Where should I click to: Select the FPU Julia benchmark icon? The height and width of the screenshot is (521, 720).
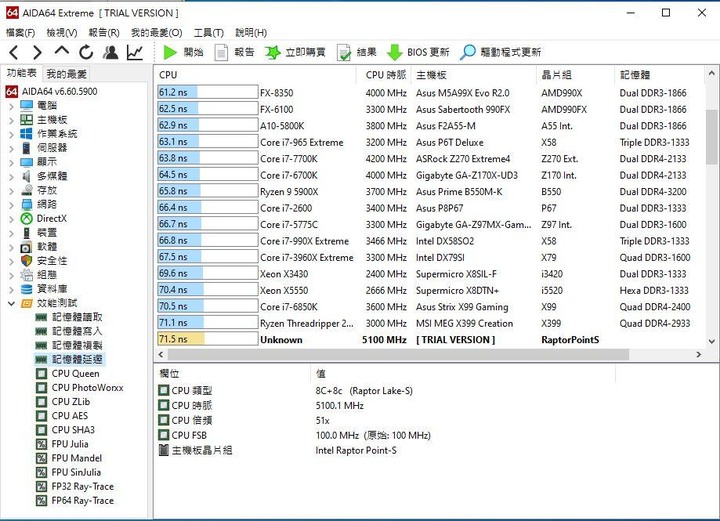coord(41,444)
